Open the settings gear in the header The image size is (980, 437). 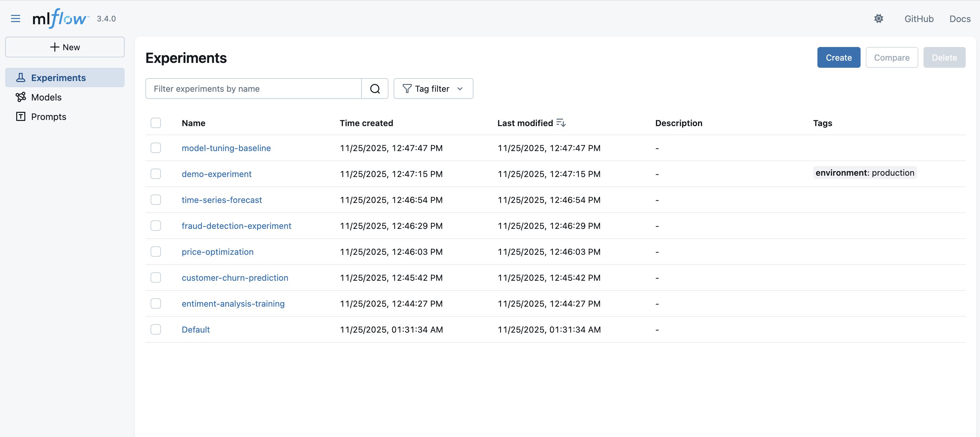pyautogui.click(x=879, y=18)
